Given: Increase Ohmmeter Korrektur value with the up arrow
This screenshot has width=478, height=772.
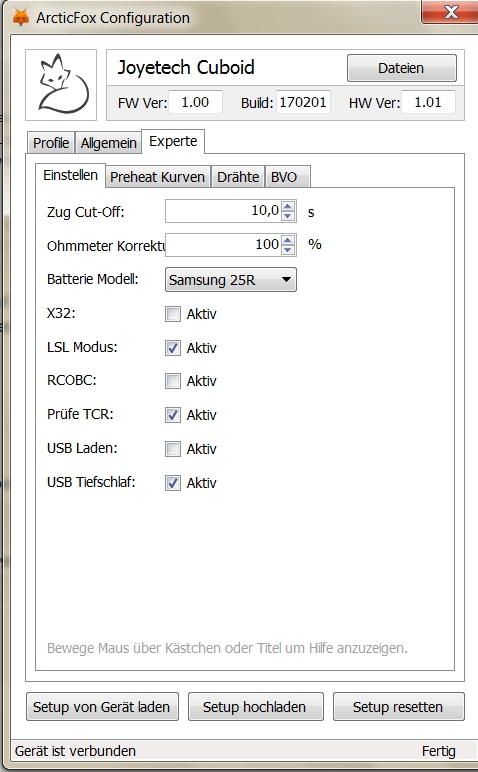Looking at the screenshot, I should pyautogui.click(x=288, y=239).
